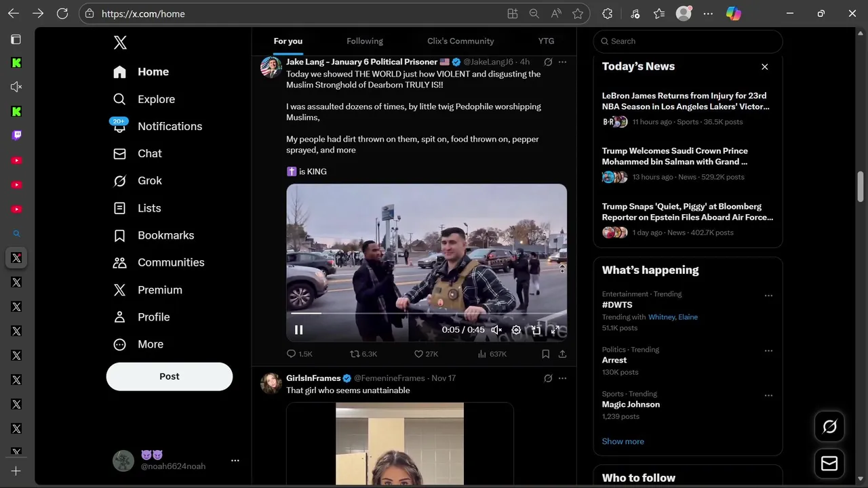Open Grok explain on Jake Lang post

(548, 62)
